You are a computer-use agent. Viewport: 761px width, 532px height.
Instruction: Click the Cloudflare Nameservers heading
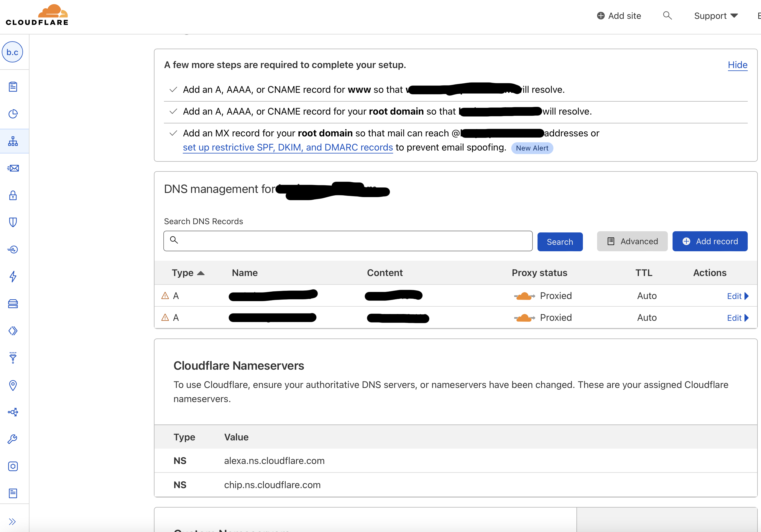click(239, 366)
